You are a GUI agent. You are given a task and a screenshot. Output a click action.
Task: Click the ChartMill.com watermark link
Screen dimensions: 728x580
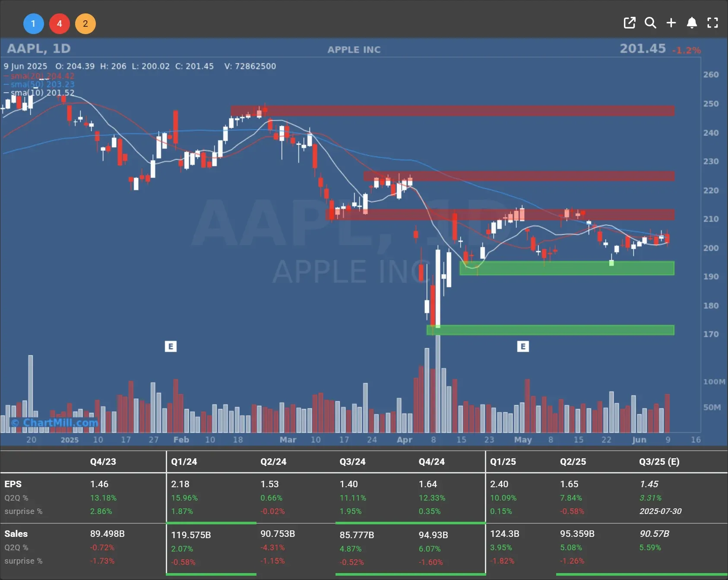tap(54, 422)
